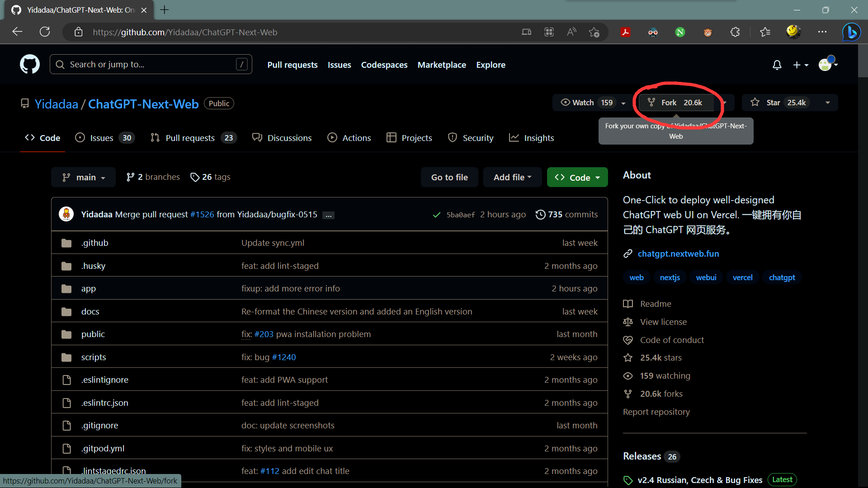
Task: Expand the Add file menu
Action: point(512,177)
